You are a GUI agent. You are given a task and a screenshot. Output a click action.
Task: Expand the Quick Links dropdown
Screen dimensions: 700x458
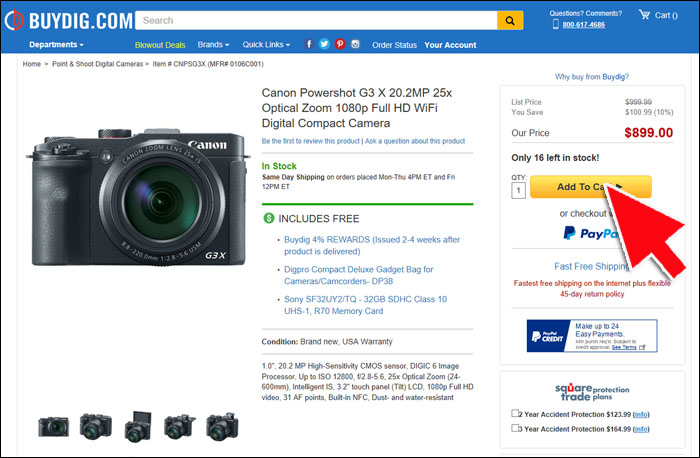(266, 45)
